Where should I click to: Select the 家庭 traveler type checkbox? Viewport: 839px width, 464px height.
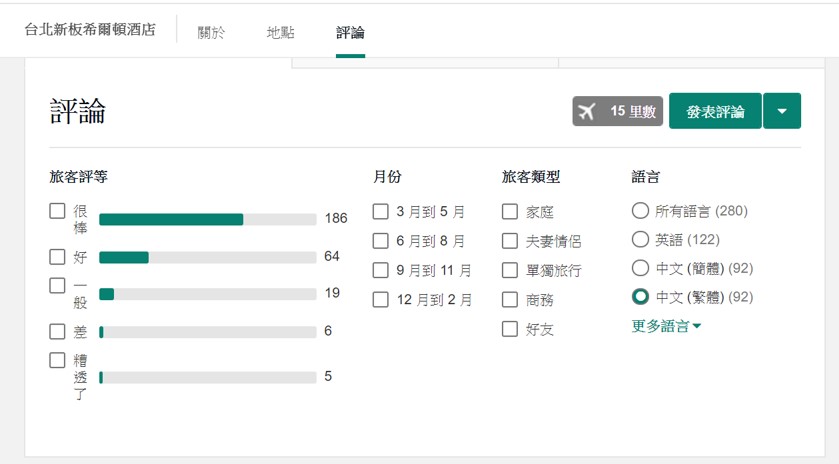(510, 211)
